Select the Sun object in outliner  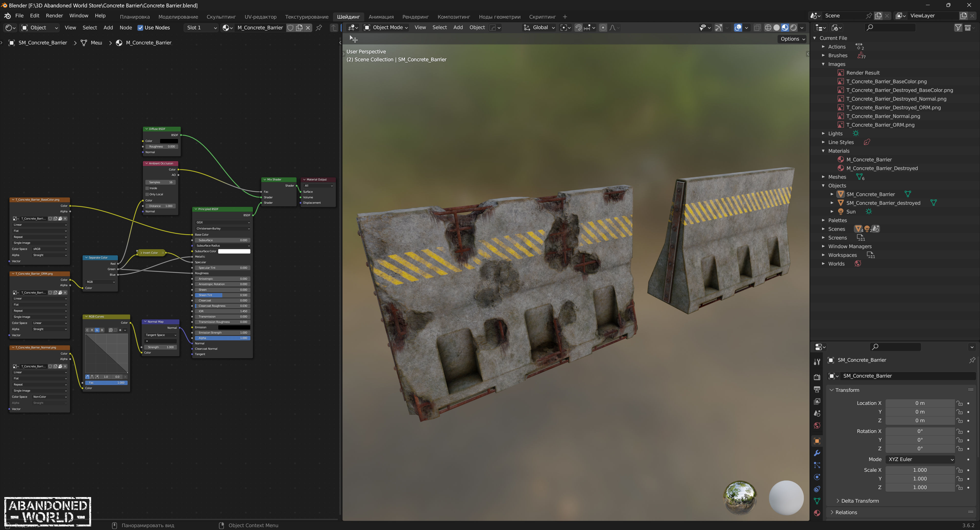tap(851, 212)
